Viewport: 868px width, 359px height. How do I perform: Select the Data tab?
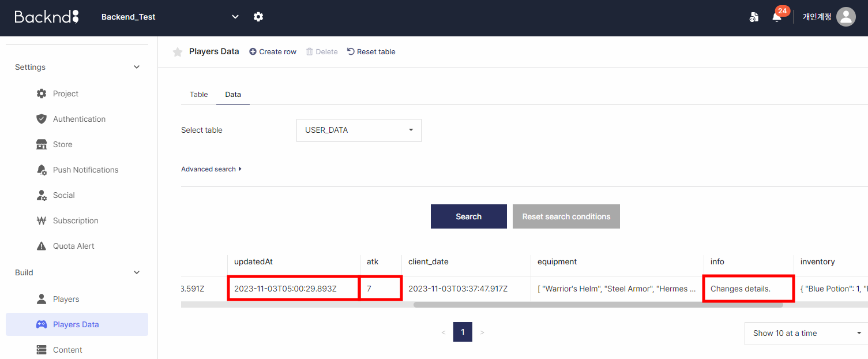(233, 94)
